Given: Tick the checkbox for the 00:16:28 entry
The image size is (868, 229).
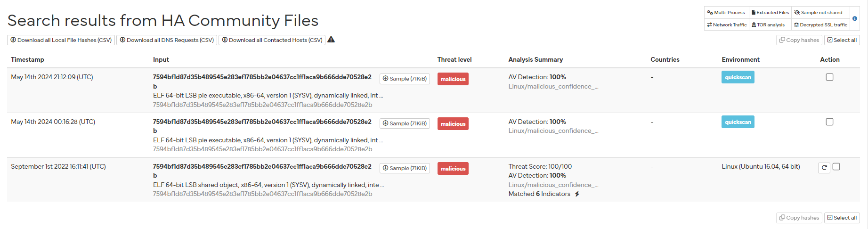Looking at the screenshot, I should click(830, 122).
